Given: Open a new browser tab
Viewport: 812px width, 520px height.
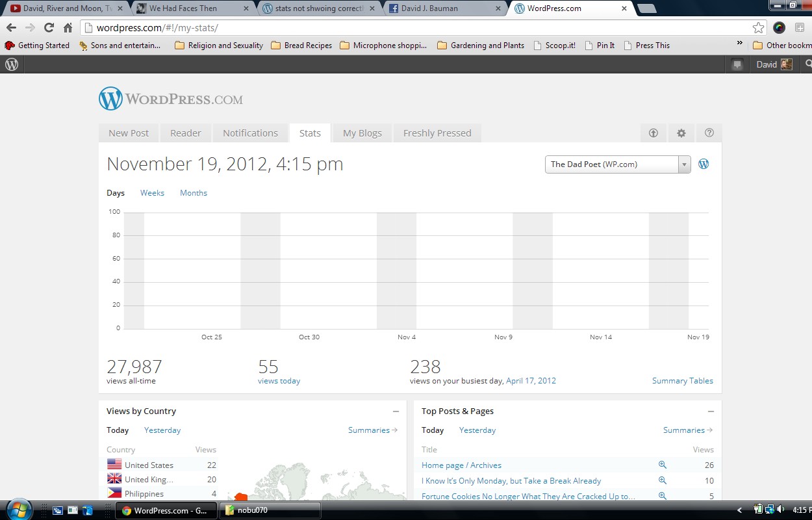Looking at the screenshot, I should (x=646, y=8).
